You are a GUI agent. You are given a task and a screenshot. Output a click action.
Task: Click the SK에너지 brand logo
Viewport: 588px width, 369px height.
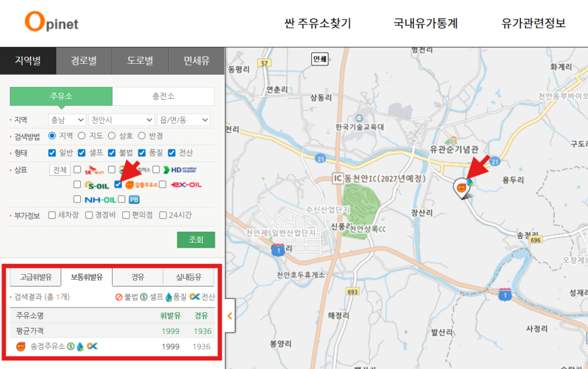95,170
